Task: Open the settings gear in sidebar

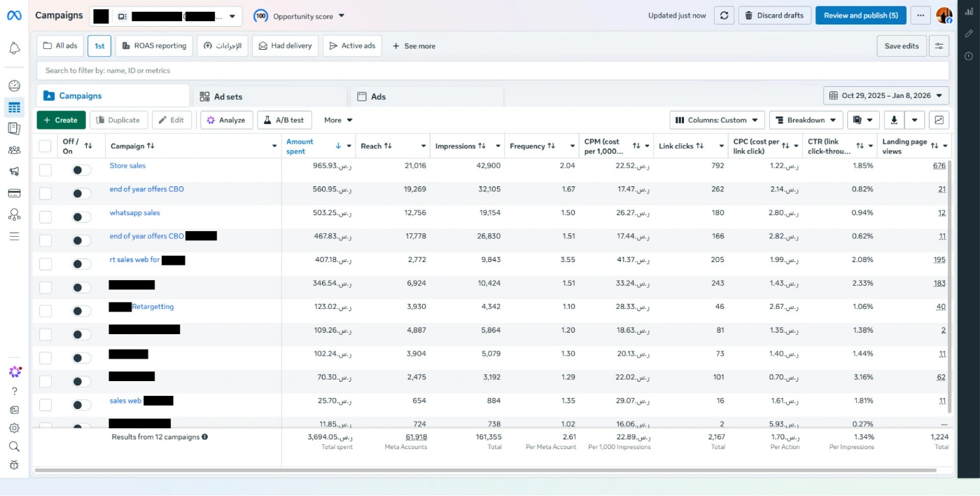Action: tap(14, 428)
